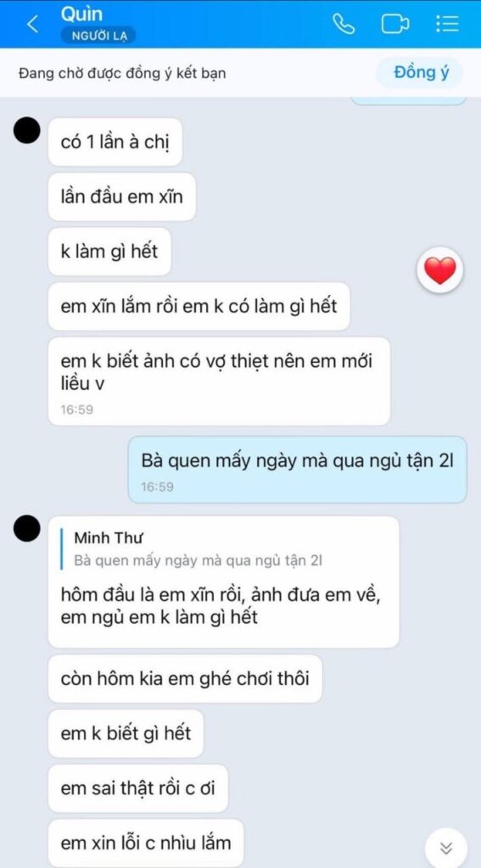Select message 'em k biết gì hết'
Viewport: 481px width, 868px height.
(126, 733)
